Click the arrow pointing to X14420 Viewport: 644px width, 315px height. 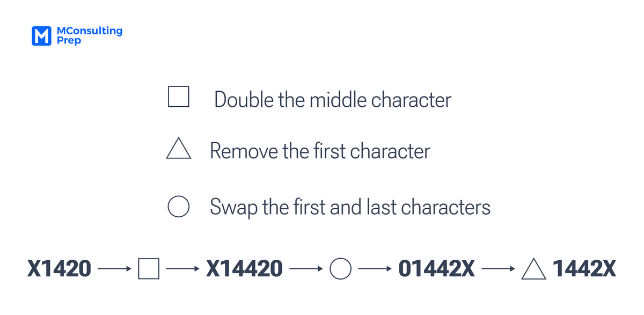(x=183, y=269)
